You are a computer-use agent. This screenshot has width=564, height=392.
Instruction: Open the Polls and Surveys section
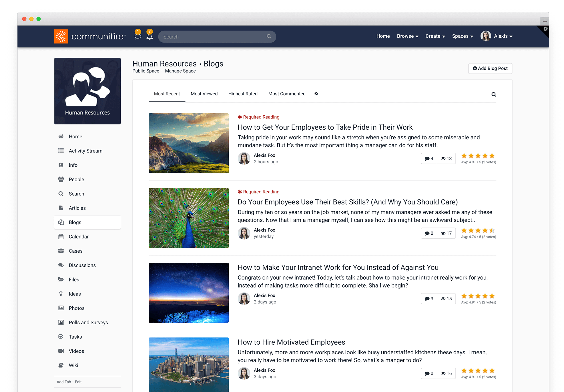click(88, 322)
